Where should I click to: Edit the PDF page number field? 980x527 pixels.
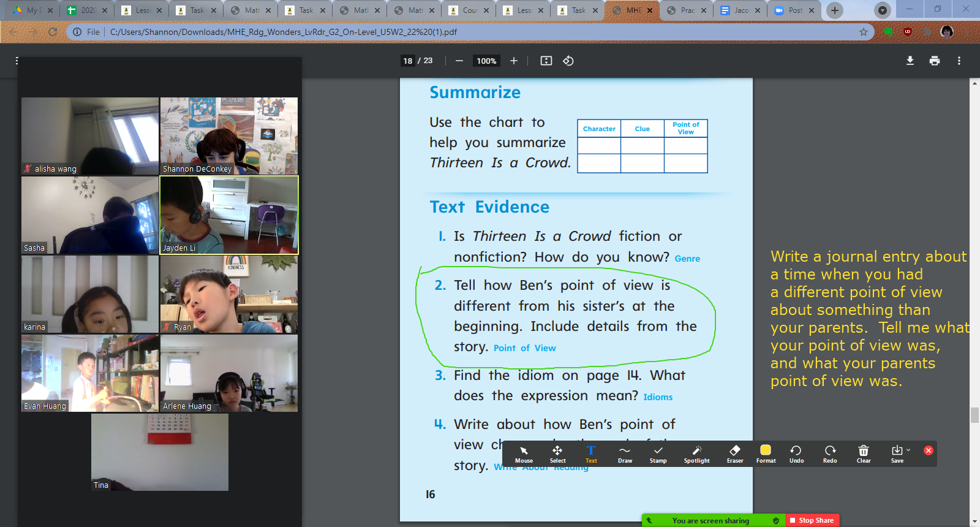click(408, 61)
